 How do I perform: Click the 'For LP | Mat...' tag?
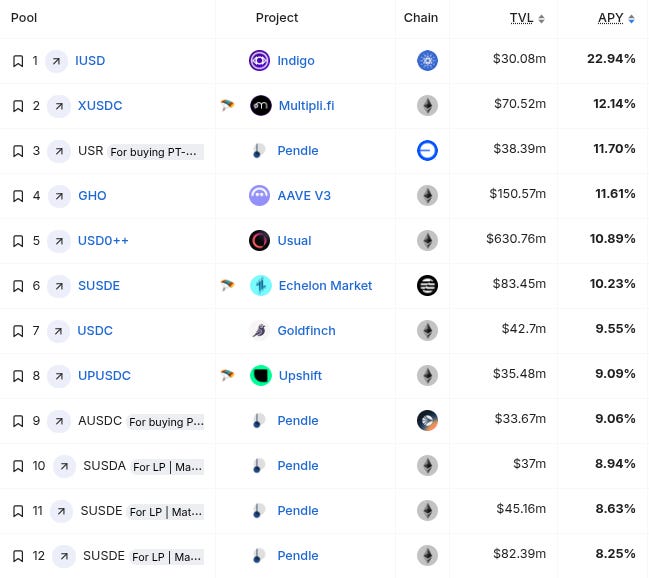[x=166, y=512]
